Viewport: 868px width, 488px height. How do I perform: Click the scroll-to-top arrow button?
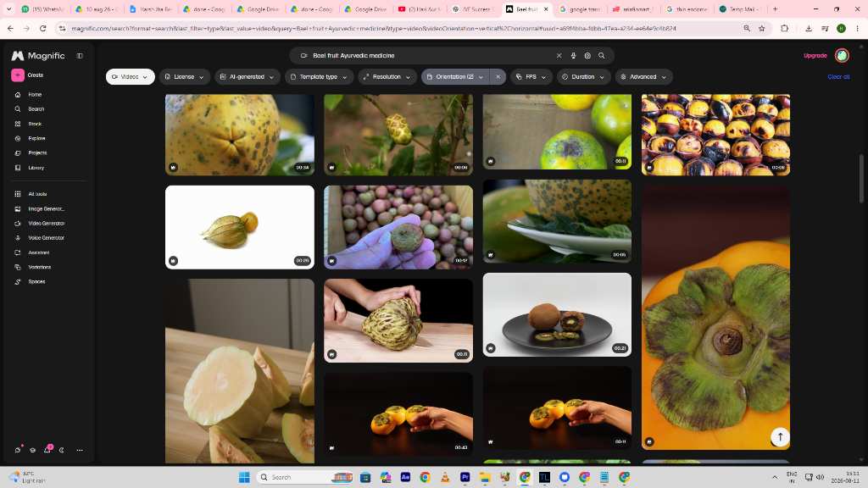(x=780, y=437)
